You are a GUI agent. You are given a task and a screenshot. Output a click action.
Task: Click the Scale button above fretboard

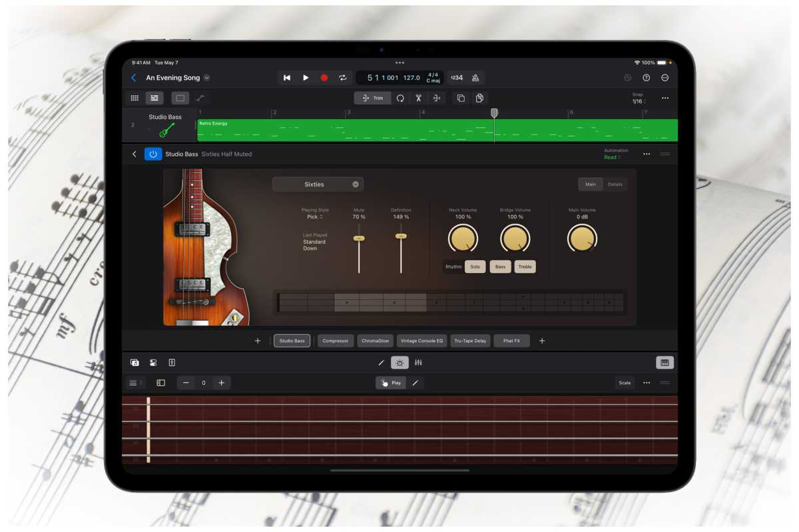tap(625, 383)
